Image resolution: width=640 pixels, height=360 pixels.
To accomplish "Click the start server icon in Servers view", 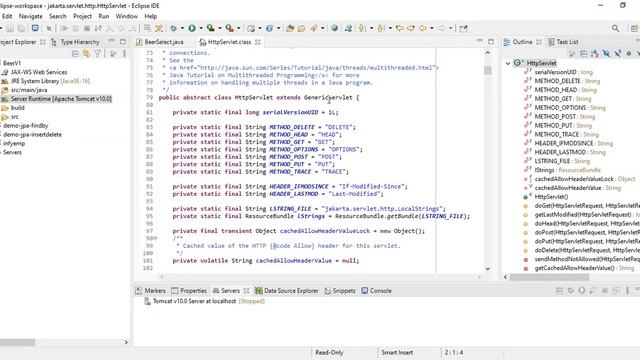I will 582,291.
